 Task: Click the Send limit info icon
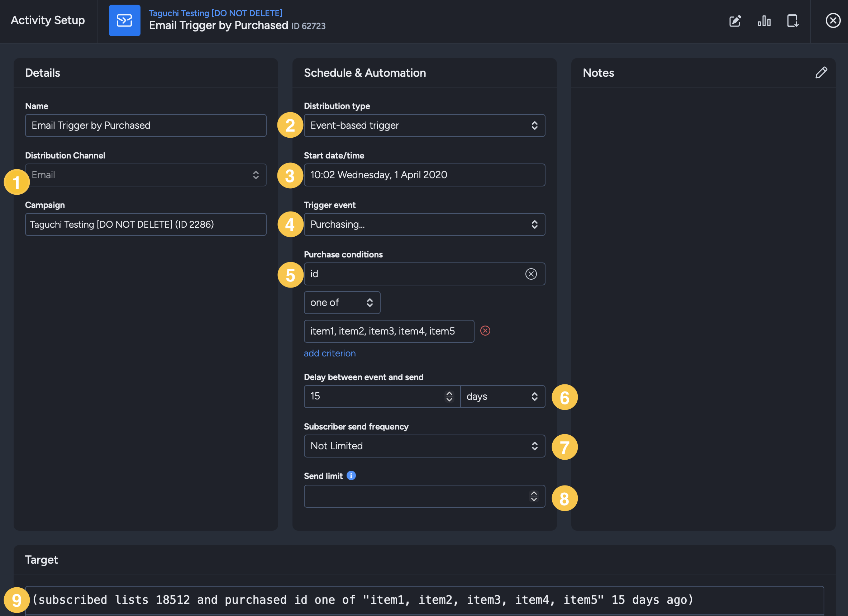(x=351, y=476)
